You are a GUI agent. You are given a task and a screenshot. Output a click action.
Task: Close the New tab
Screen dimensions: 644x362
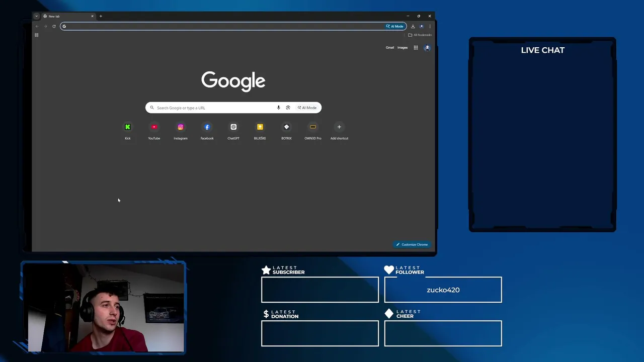92,16
